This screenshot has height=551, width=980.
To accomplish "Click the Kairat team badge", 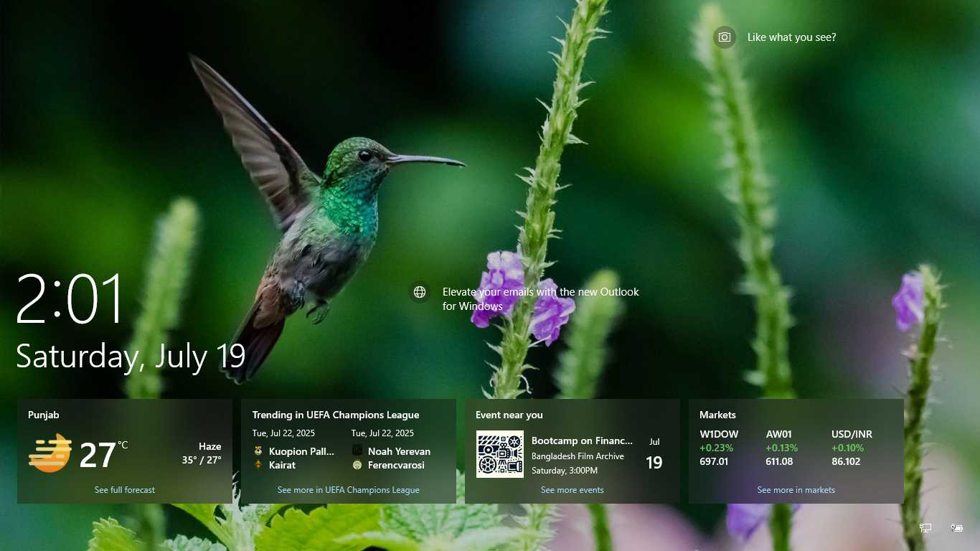I will click(258, 465).
